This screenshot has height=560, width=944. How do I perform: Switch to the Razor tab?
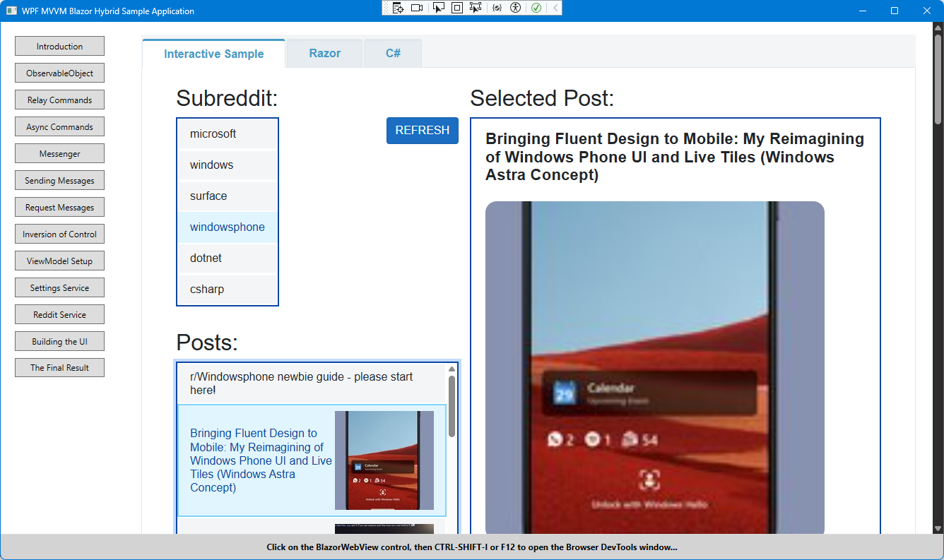pos(324,52)
